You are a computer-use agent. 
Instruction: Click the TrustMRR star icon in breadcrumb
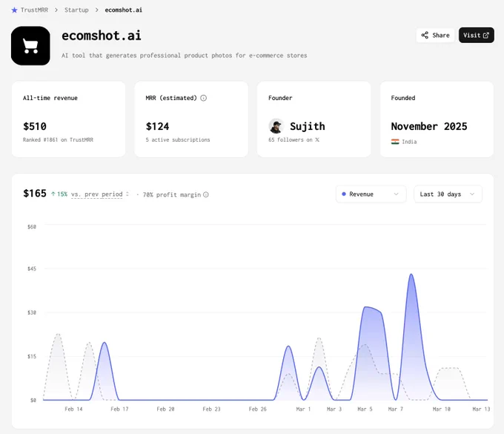[x=14, y=10]
